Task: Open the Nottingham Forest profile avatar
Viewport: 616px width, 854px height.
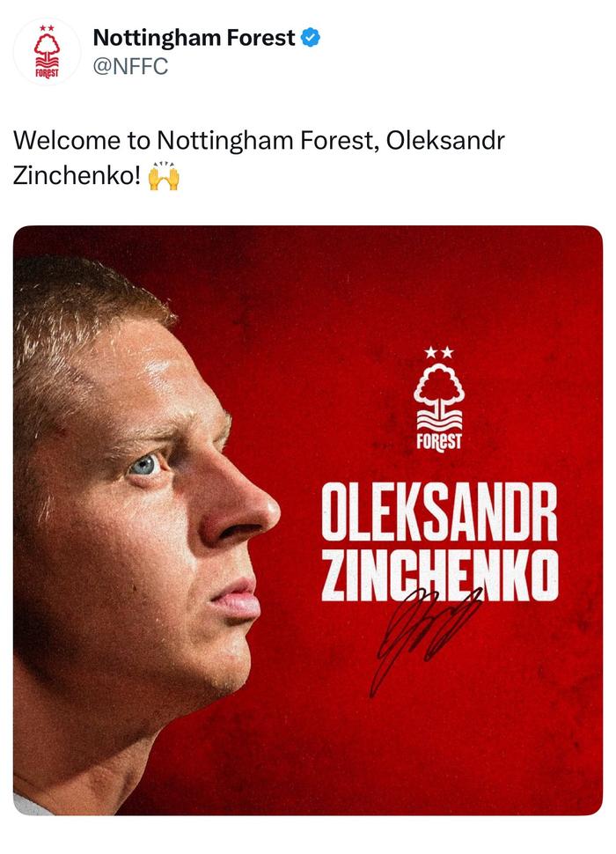Action: pos(46,52)
